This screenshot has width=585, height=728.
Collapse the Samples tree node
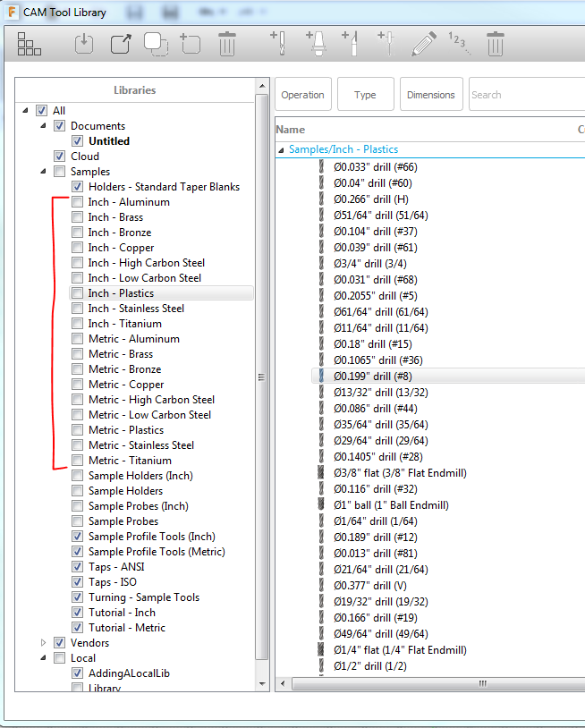coord(43,172)
